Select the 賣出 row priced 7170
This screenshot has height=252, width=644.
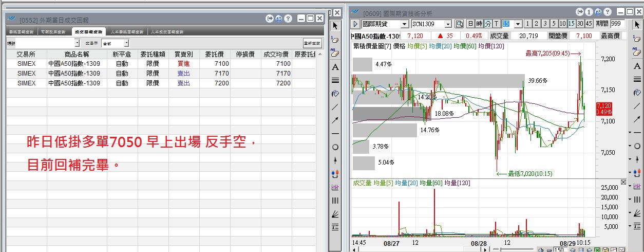coord(161,74)
